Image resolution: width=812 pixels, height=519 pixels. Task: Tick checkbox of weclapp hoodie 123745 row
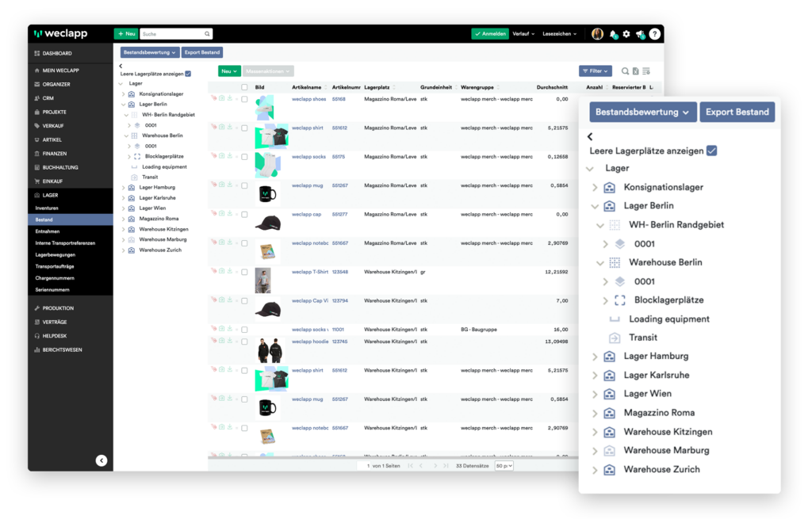pyautogui.click(x=244, y=342)
